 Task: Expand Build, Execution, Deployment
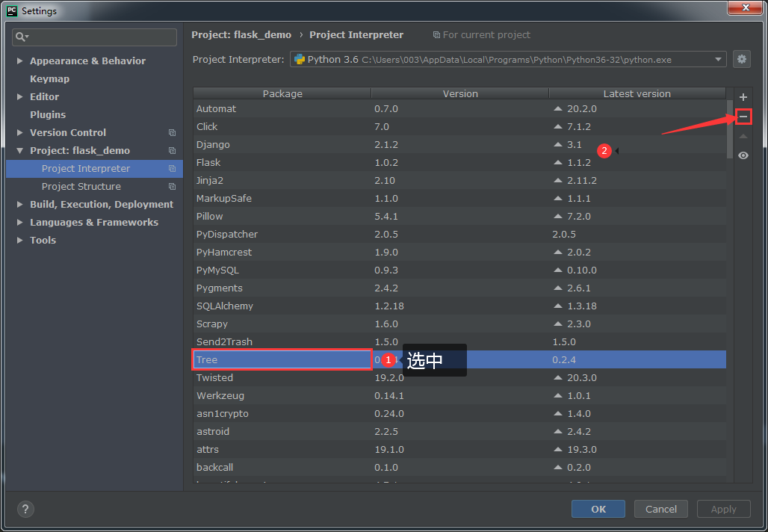click(x=19, y=204)
